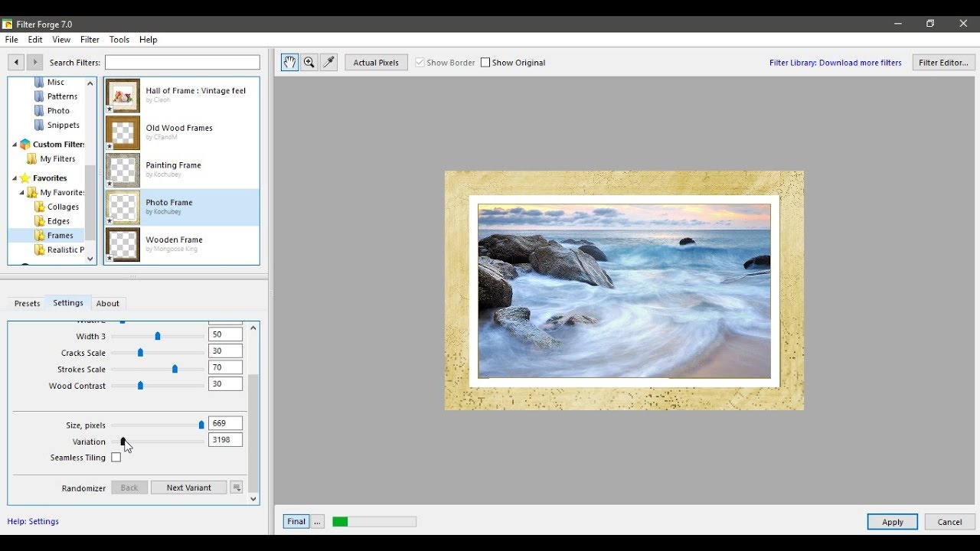
Task: Enable the Seamless Tiling checkbox
Action: pos(116,458)
